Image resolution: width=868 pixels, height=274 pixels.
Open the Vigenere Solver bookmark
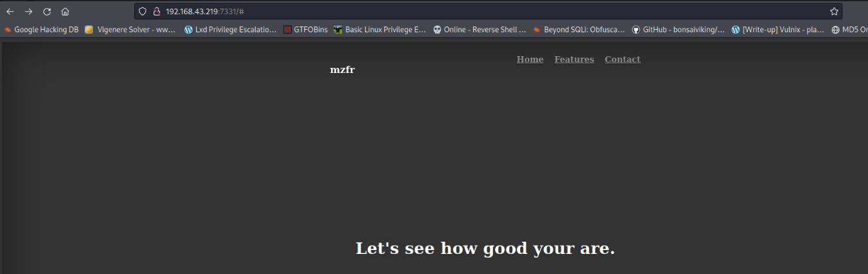(x=130, y=29)
